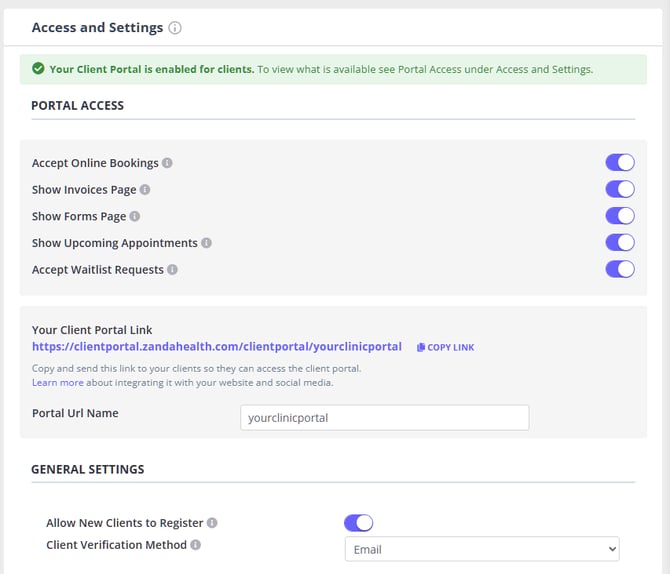The image size is (670, 574).
Task: Click info icon beside Accept Online Bookings
Action: pos(167,163)
